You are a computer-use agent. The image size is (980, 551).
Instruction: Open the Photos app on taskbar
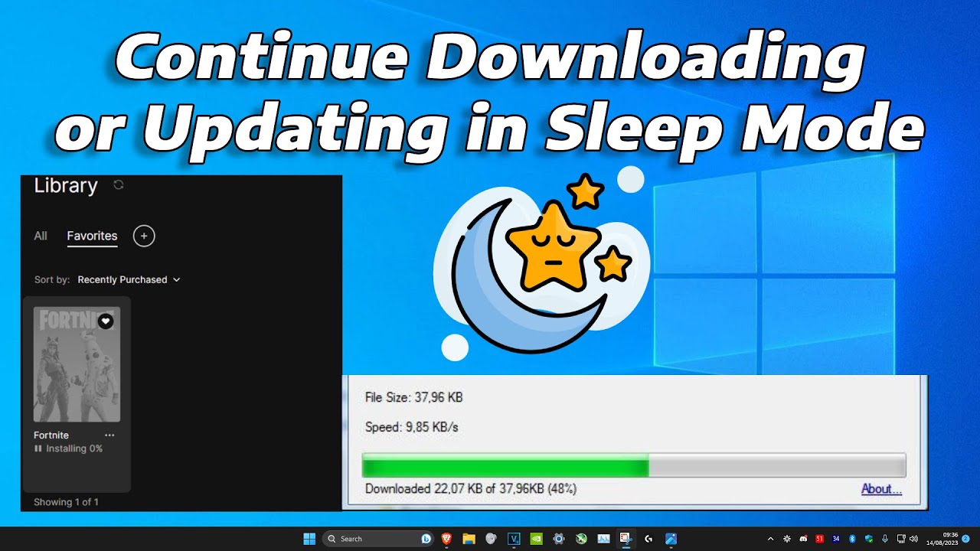point(671,539)
